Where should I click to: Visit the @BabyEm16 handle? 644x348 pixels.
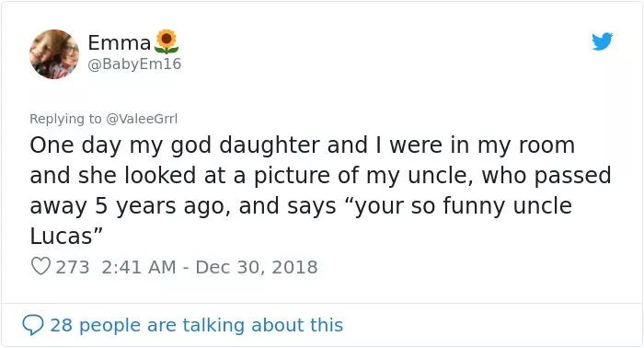pyautogui.click(x=134, y=64)
